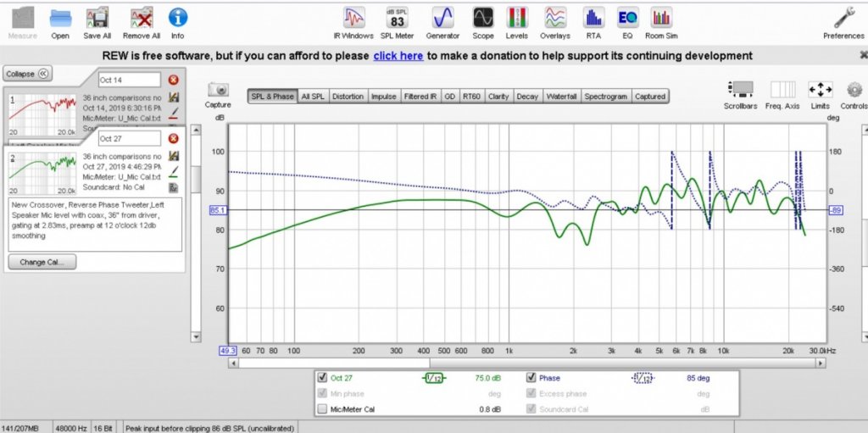
Task: Toggle the Min phase checkbox
Action: (x=322, y=394)
